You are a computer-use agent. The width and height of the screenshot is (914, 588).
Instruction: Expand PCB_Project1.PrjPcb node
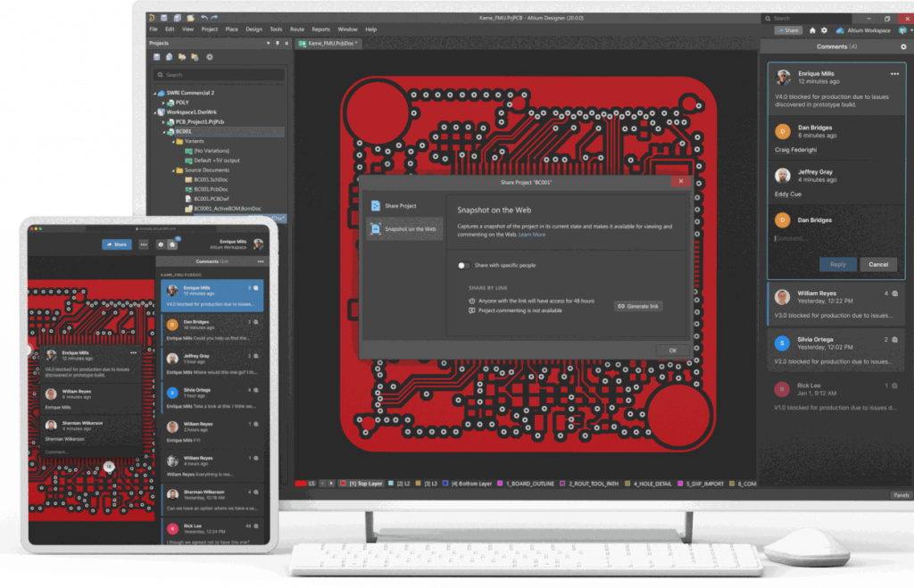coord(164,122)
